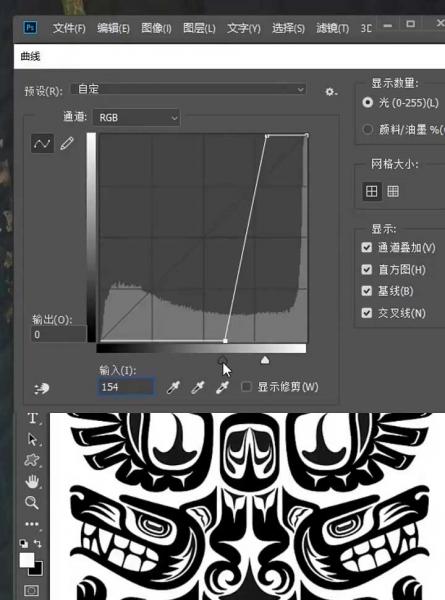
Task: Pick the gray point eyedropper
Action: tap(197, 387)
